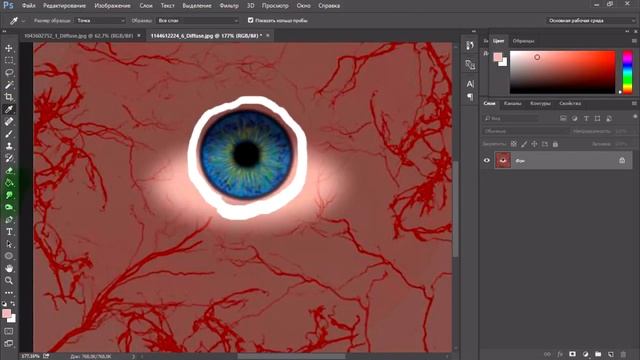Click inside the color picker field

(562, 72)
